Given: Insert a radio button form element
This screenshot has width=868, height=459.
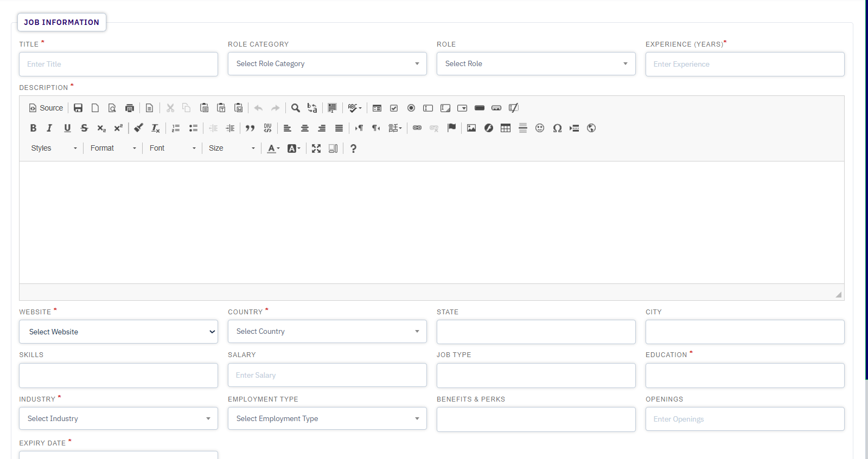Looking at the screenshot, I should [x=411, y=108].
